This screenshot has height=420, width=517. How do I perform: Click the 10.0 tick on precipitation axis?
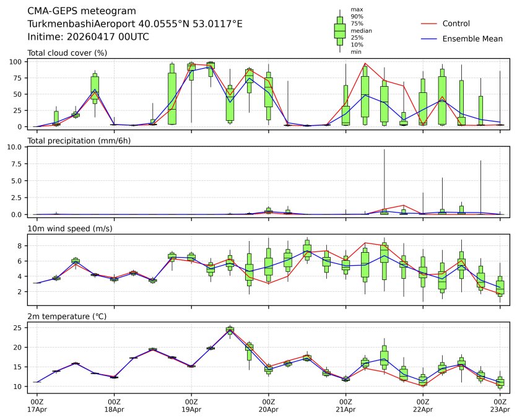(16, 147)
